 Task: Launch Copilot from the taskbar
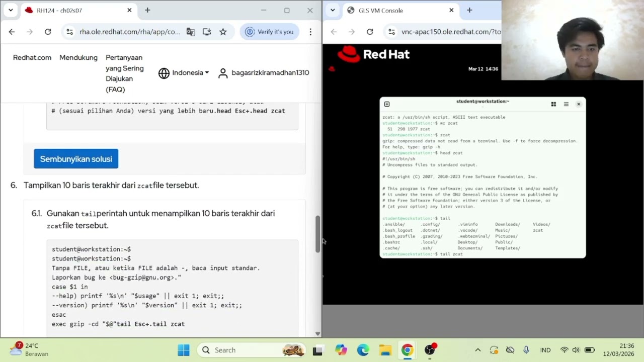(x=341, y=350)
